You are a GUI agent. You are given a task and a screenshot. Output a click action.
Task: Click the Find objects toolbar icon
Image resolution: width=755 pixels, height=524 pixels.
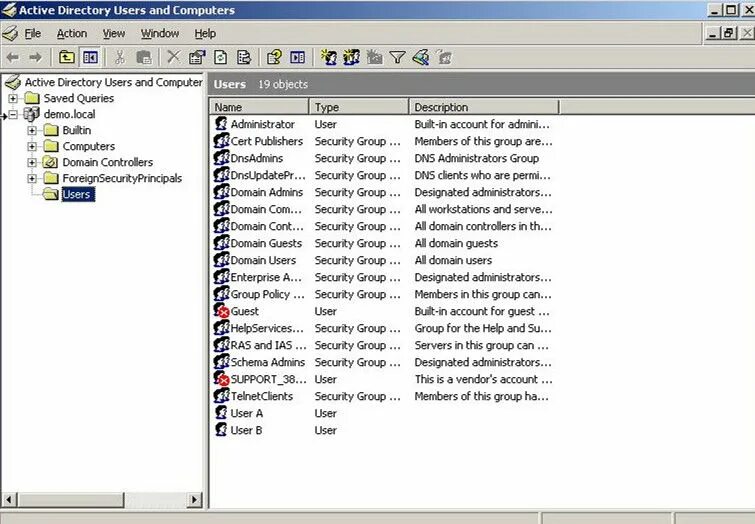point(421,58)
